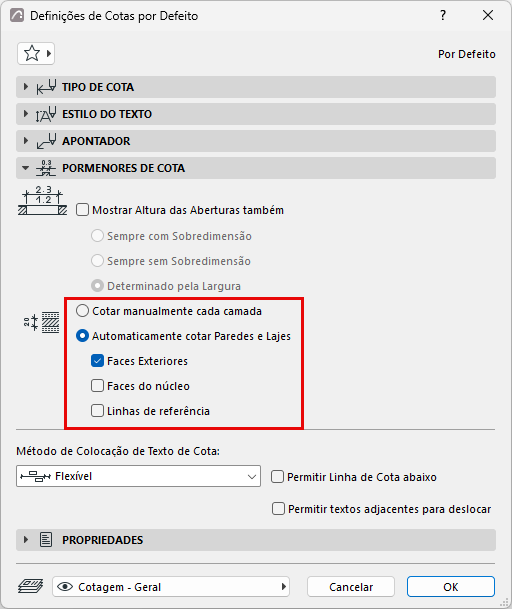This screenshot has height=609, width=512.
Task: Expand the Tipo de Cota section arrow
Action: 26,87
